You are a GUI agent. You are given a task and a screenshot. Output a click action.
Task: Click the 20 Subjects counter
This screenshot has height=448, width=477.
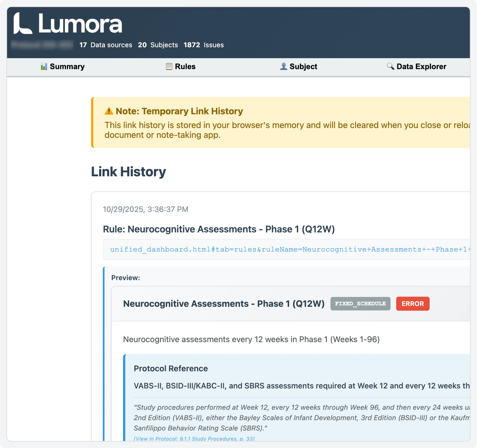(x=158, y=45)
